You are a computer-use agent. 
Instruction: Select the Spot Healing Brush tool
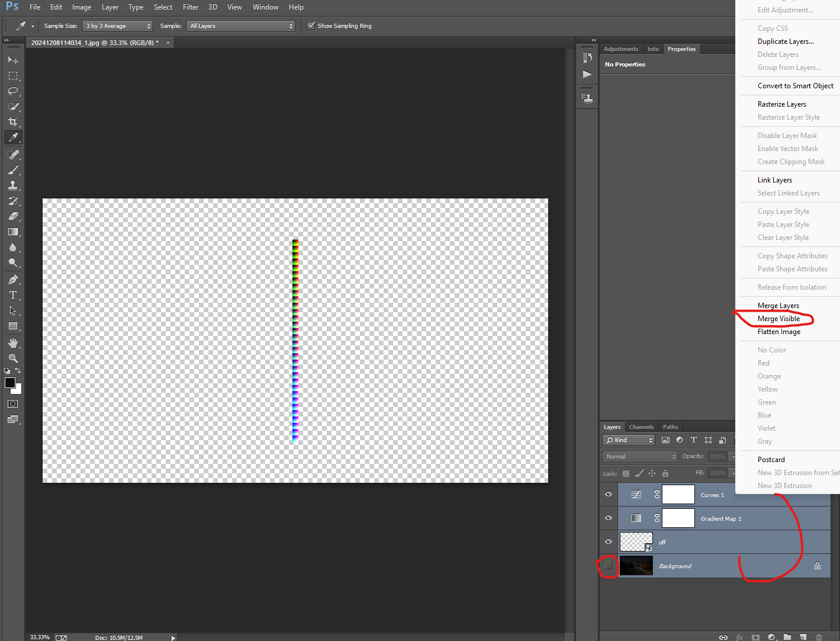point(13,155)
